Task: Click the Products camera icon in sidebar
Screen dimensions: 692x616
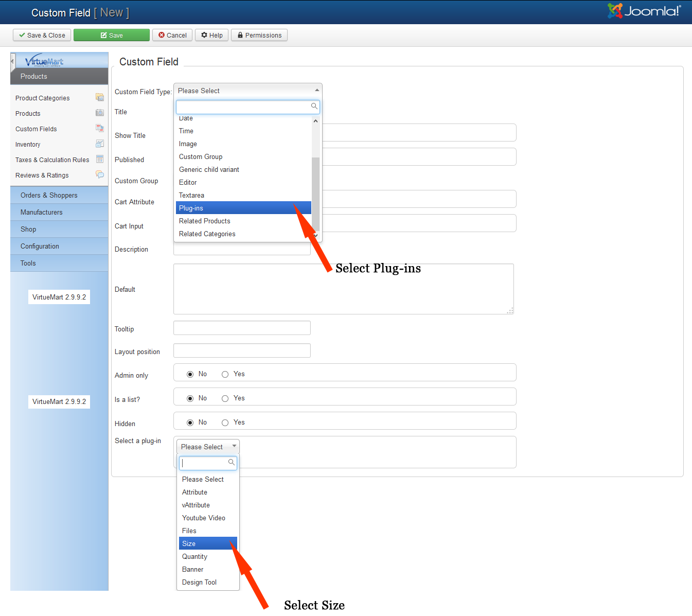Action: (x=100, y=113)
